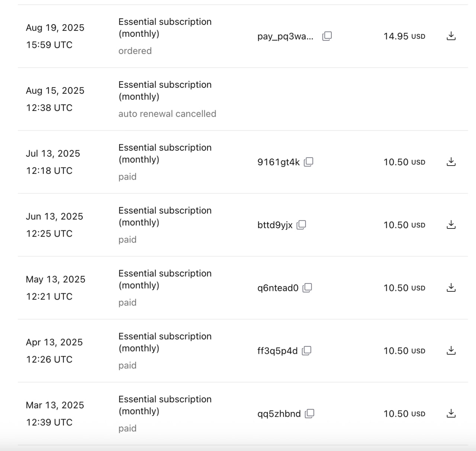Download the Jun 13, 2025 invoice
The height and width of the screenshot is (451, 476).
(451, 225)
